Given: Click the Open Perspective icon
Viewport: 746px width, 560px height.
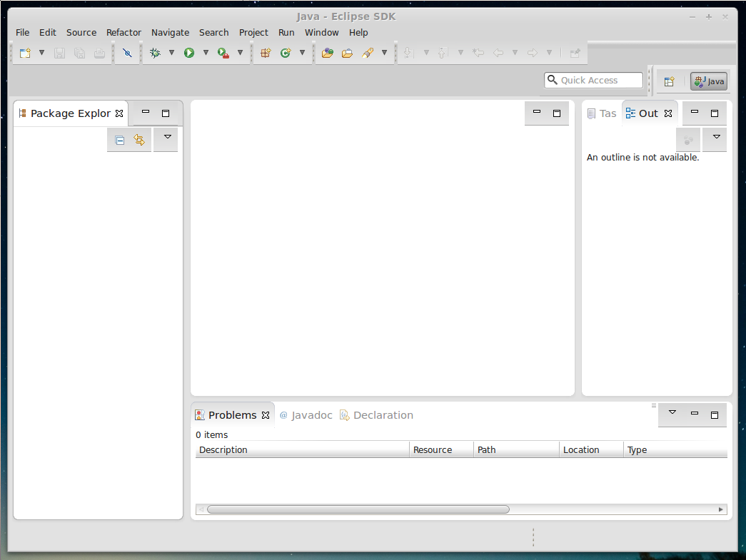Looking at the screenshot, I should point(670,81).
